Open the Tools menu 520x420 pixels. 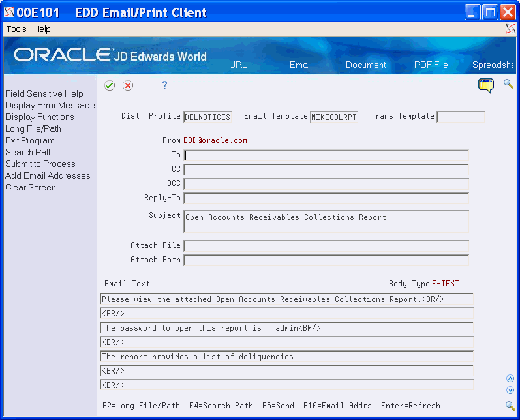point(16,29)
